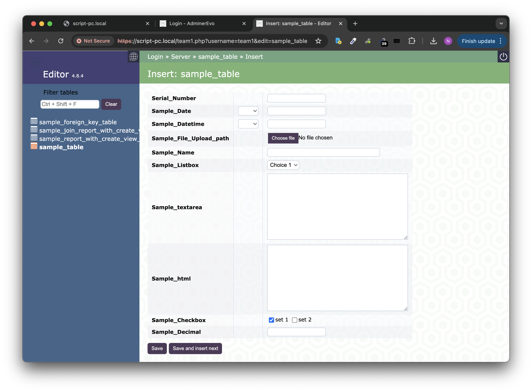Open Sample_Datetime function dropdown
Screen dimensions: 532x392
[x=248, y=124]
